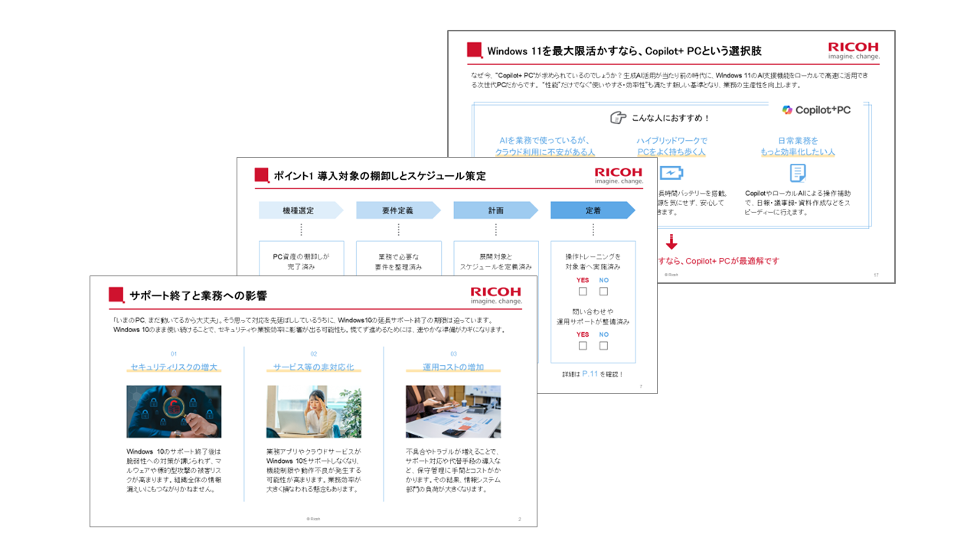
Task: Check NO box under 操作トレーニングを対象者へ実施済み
Action: tap(603, 292)
